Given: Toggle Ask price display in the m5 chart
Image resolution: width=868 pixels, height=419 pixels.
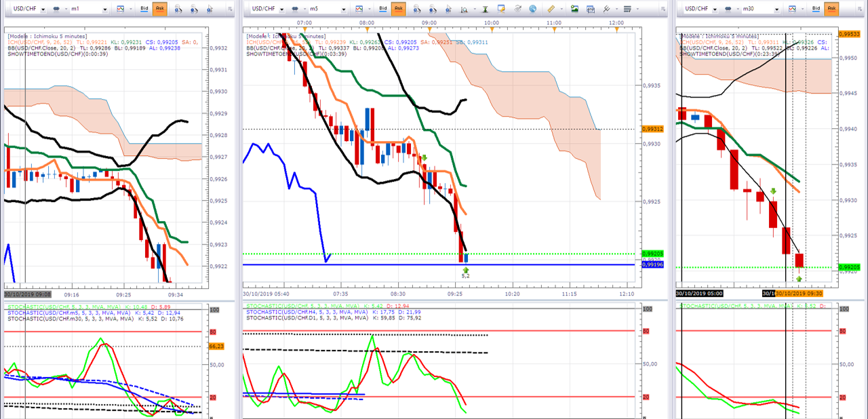Looking at the screenshot, I should (398, 8).
